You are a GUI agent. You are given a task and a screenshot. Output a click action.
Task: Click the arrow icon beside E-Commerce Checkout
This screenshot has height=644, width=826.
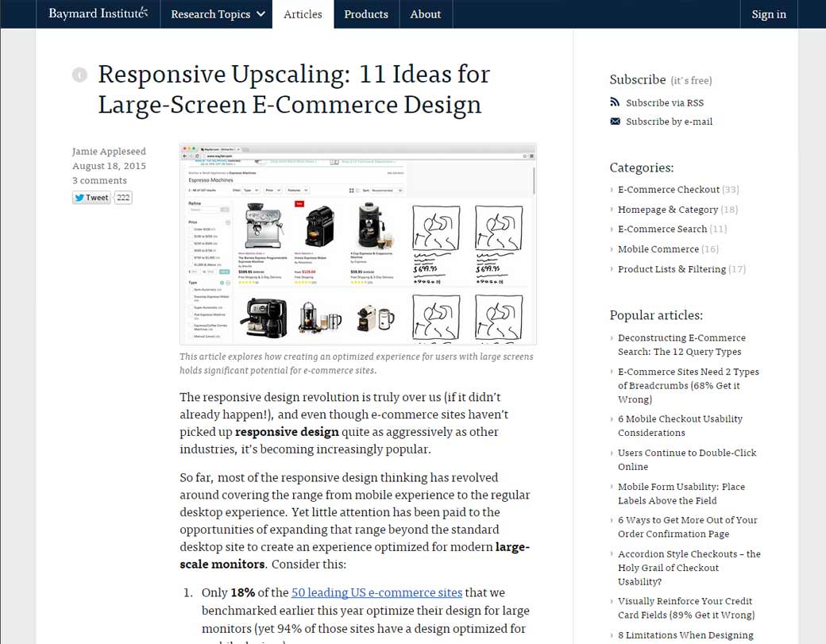(x=612, y=189)
